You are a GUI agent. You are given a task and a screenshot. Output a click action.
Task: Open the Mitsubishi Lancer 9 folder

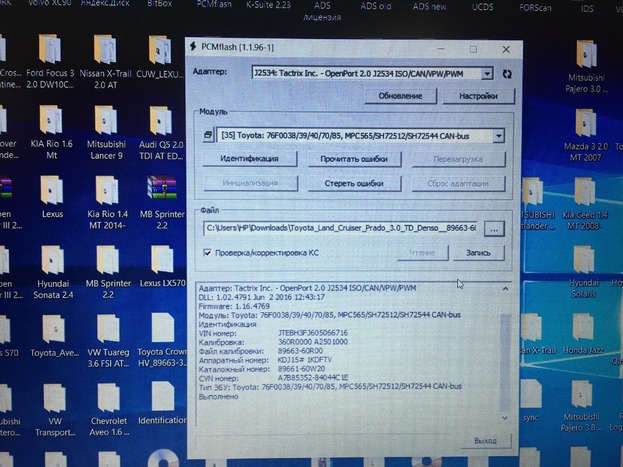pos(105,123)
